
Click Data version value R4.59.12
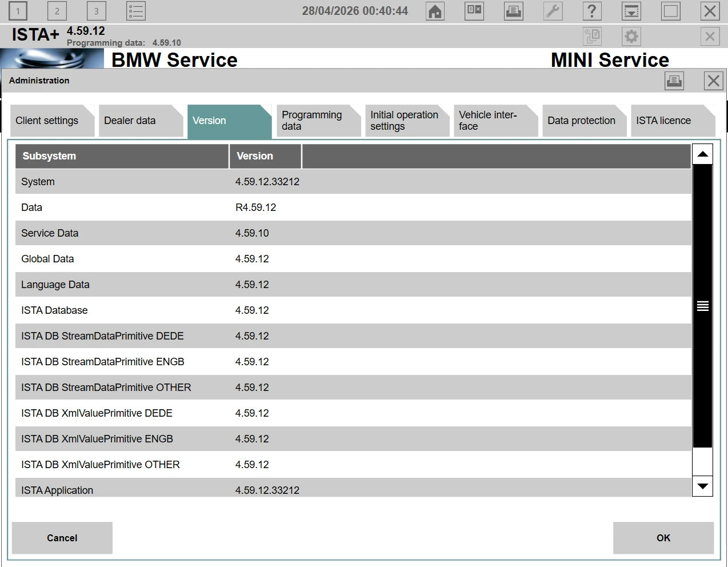[x=255, y=207]
